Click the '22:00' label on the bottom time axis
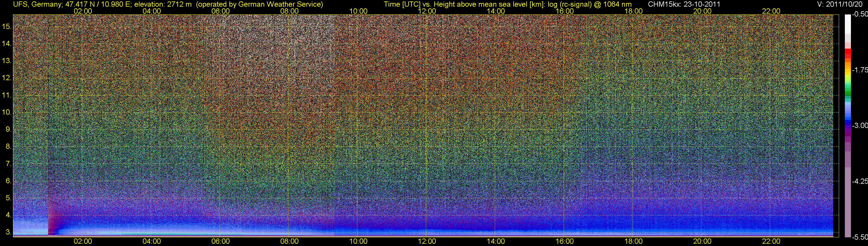This screenshot has height=246, width=868. pyautogui.click(x=771, y=241)
